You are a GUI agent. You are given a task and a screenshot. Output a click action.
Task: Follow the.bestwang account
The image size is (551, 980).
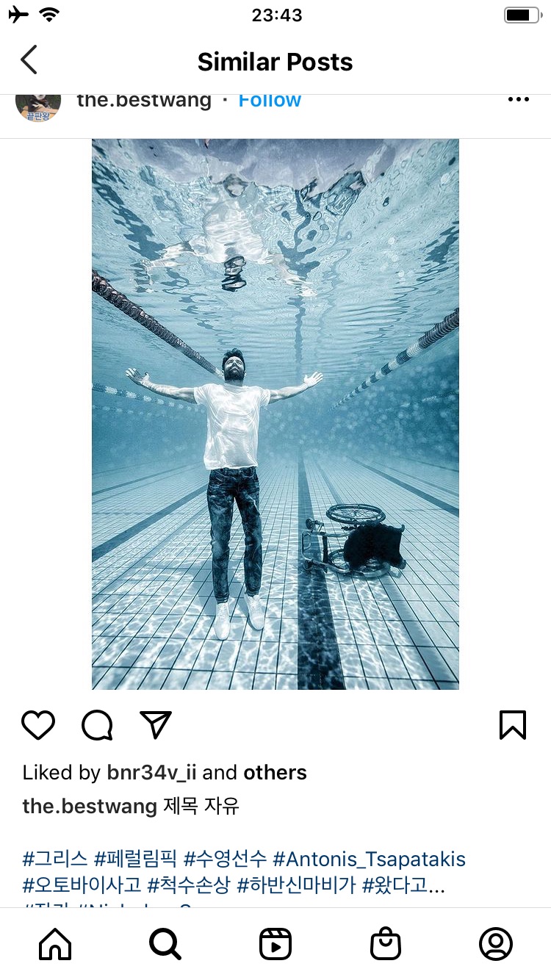click(x=270, y=101)
